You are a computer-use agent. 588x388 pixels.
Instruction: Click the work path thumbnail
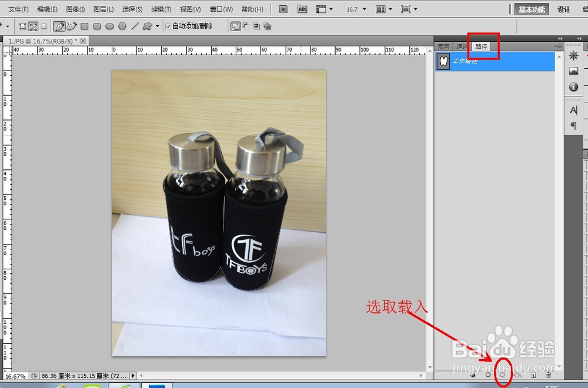click(444, 61)
